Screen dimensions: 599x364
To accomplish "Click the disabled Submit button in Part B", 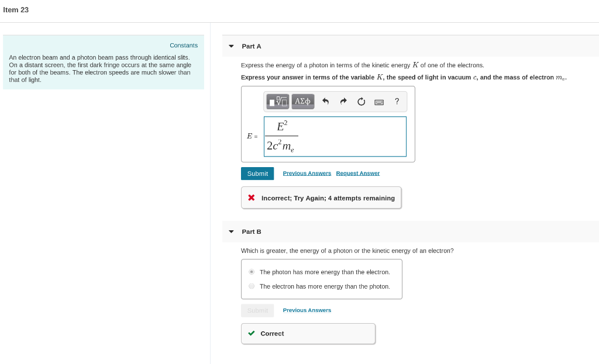I will (257, 311).
